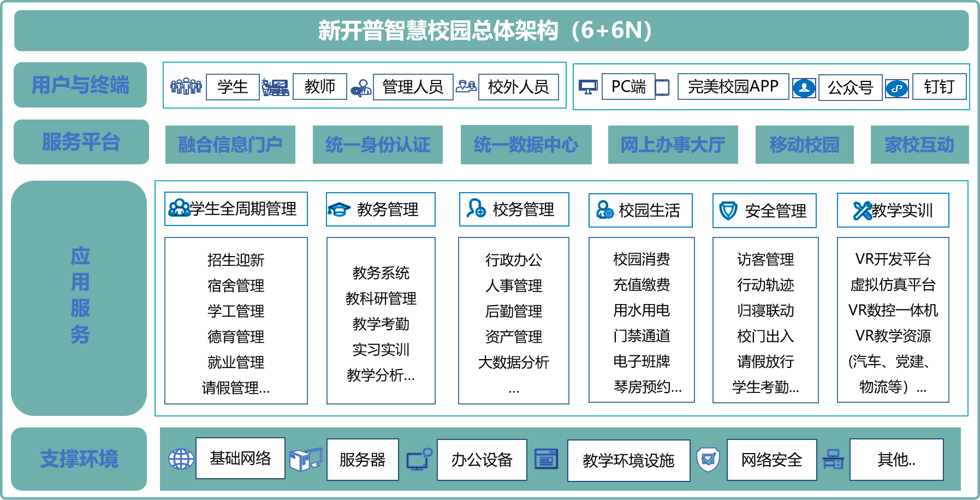Open the 统一数据中心 platform tile
The image size is (980, 500).
point(526,144)
